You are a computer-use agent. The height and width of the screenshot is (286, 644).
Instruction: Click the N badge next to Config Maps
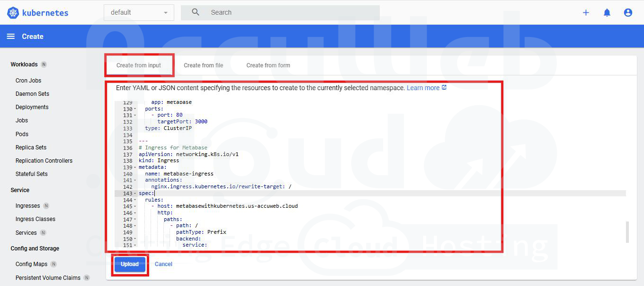tap(54, 264)
